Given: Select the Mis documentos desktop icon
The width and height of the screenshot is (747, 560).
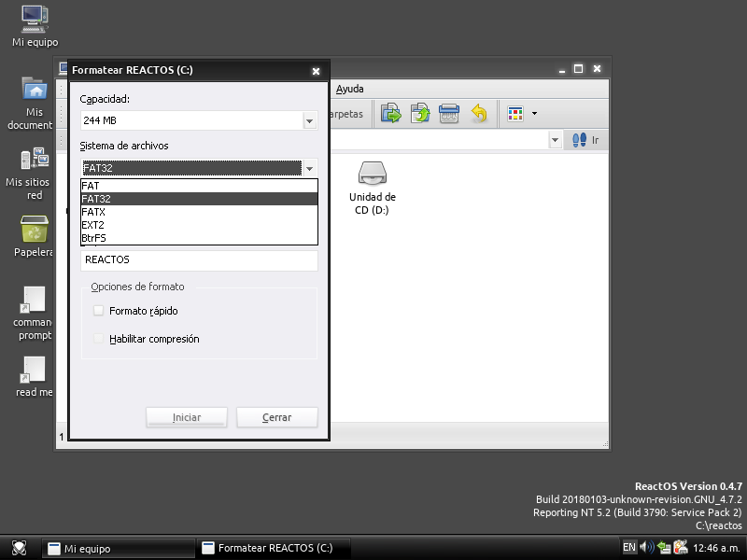Looking at the screenshot, I should point(31,104).
